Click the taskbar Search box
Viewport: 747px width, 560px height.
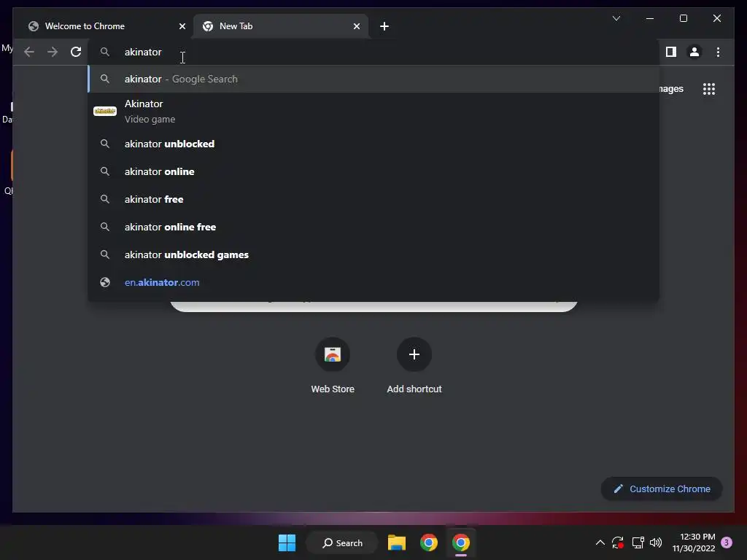point(342,542)
